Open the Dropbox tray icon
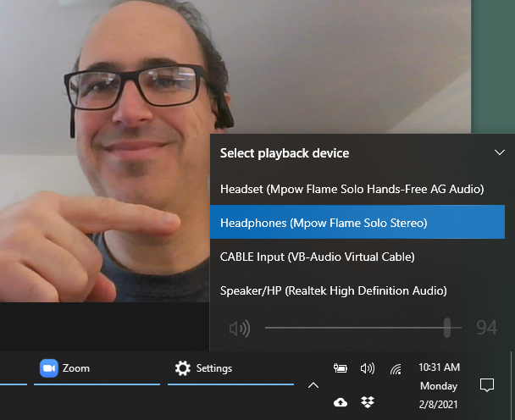Screen dimensions: 515x420 368,402
